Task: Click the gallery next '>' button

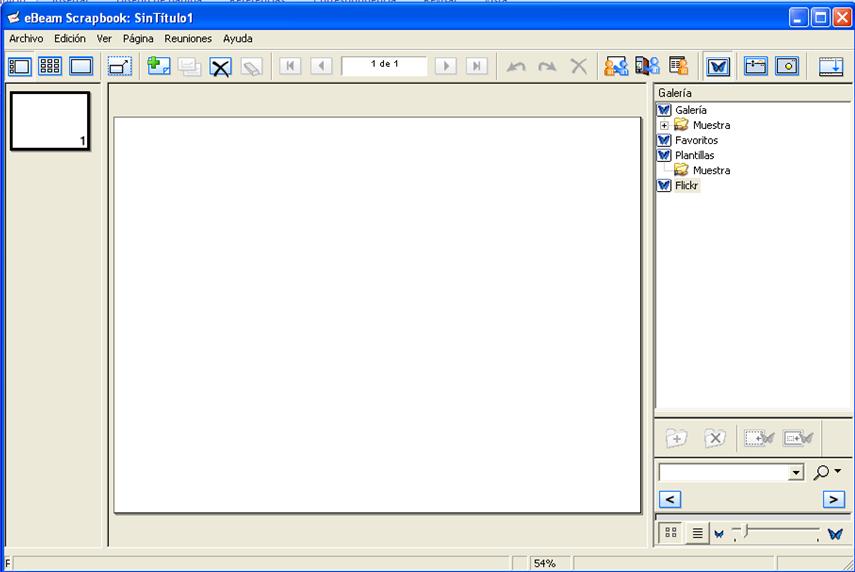Action: (833, 499)
